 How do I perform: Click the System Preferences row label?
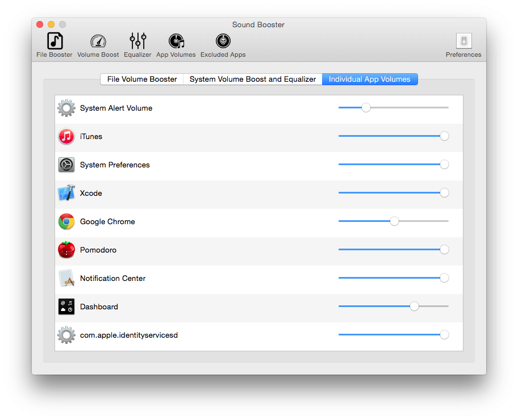115,165
